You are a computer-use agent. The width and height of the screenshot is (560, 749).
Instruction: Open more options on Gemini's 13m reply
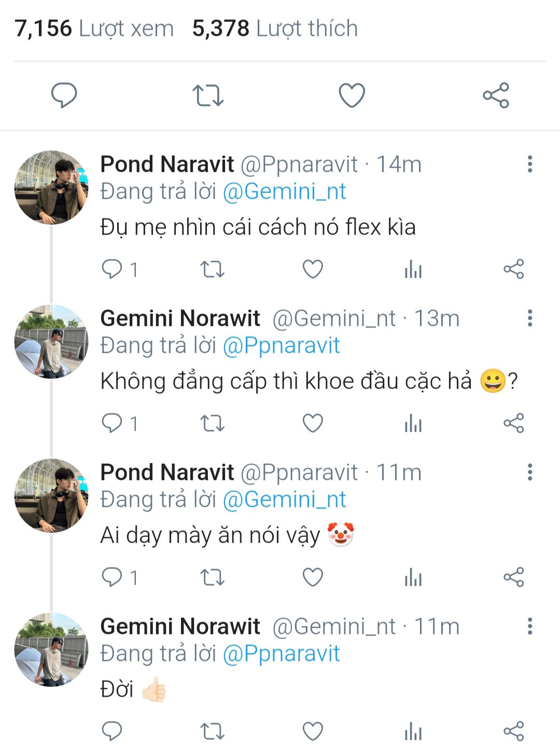(529, 318)
